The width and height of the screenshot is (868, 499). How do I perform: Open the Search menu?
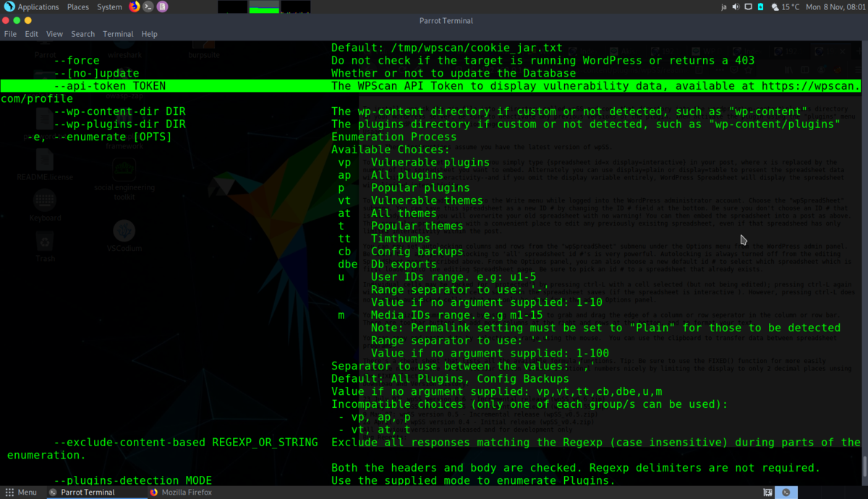[x=82, y=34]
